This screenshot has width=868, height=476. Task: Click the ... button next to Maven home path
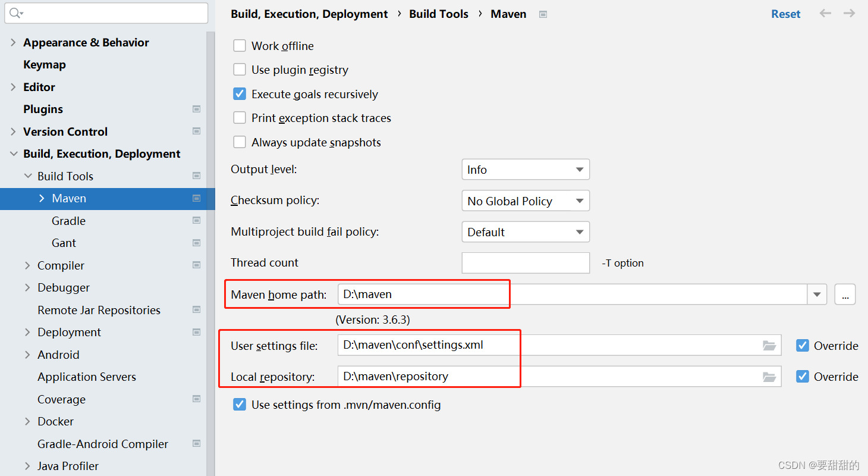pyautogui.click(x=845, y=294)
